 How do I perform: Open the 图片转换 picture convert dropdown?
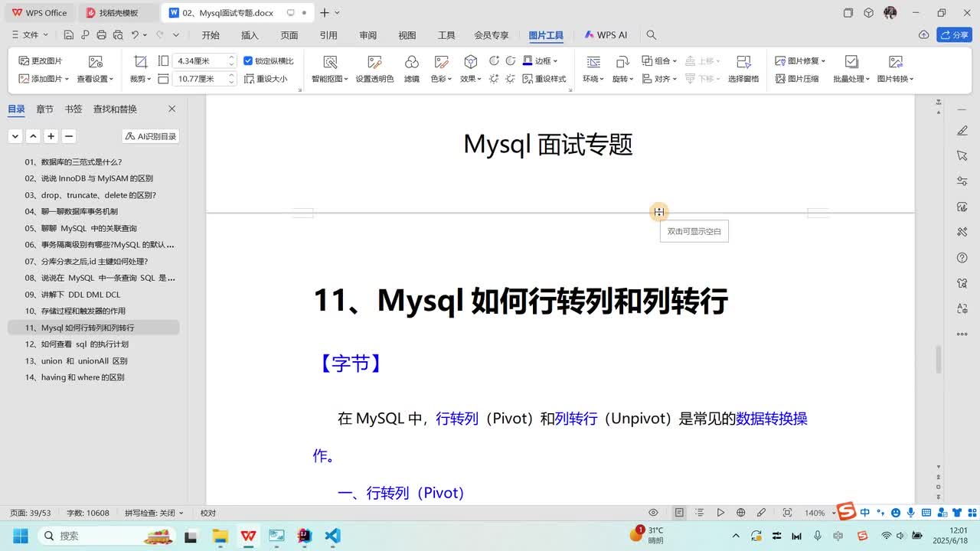(x=895, y=79)
